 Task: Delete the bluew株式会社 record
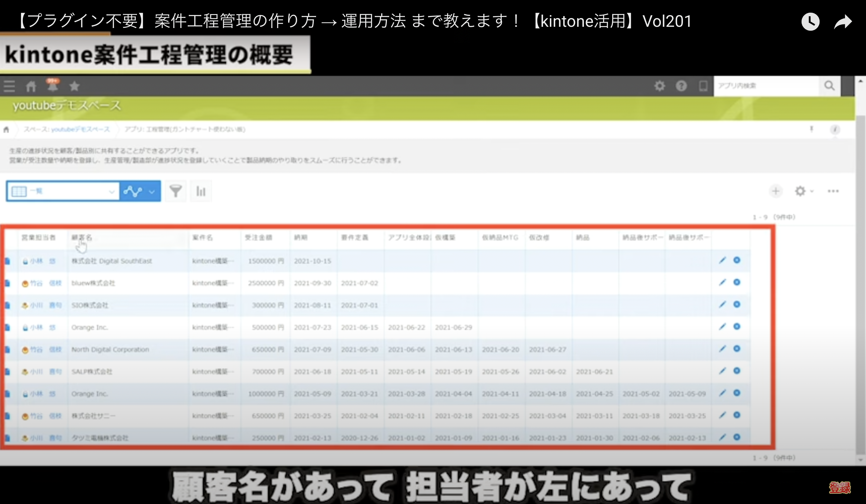[x=737, y=282]
